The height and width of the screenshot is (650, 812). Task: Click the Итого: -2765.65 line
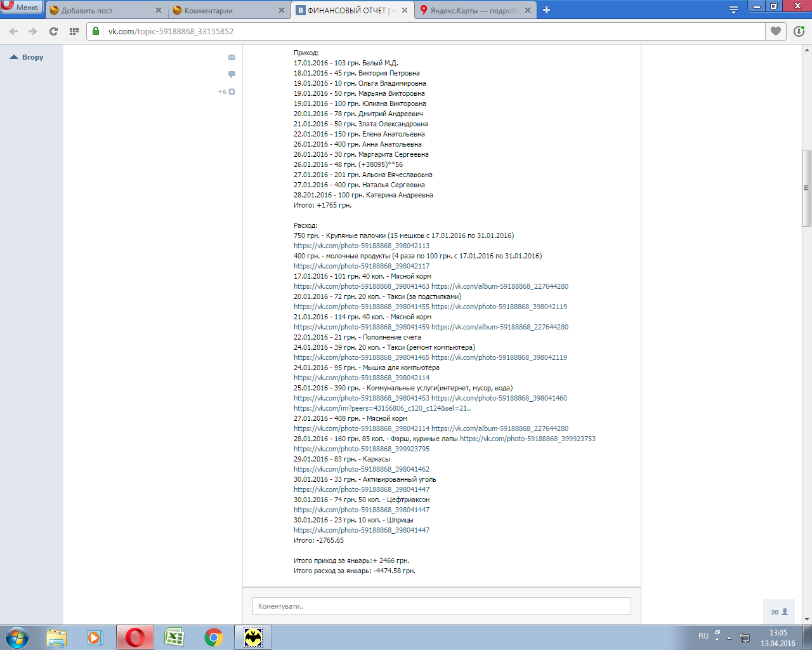(x=318, y=540)
